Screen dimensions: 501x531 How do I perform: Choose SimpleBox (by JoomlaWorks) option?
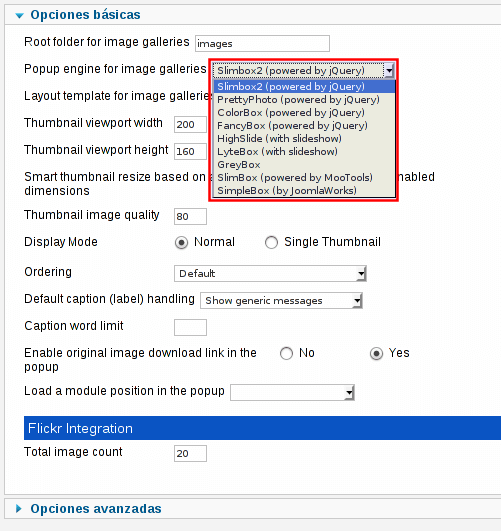tap(287, 190)
